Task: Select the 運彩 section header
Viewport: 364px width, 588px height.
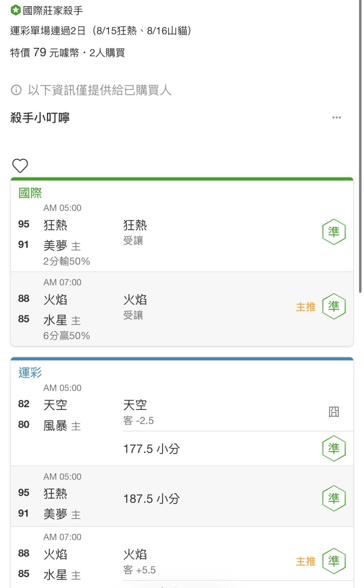Action: click(30, 373)
